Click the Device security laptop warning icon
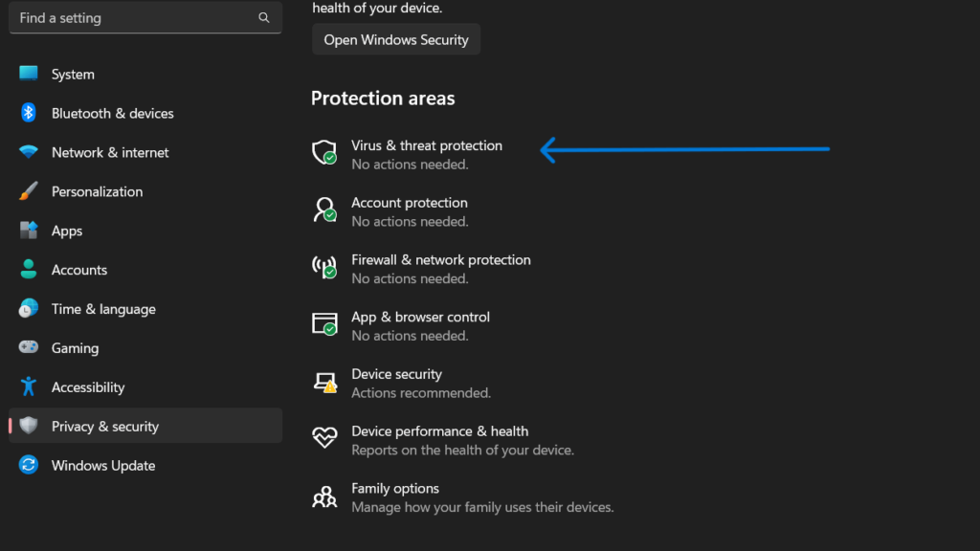The height and width of the screenshot is (551, 980). [325, 383]
